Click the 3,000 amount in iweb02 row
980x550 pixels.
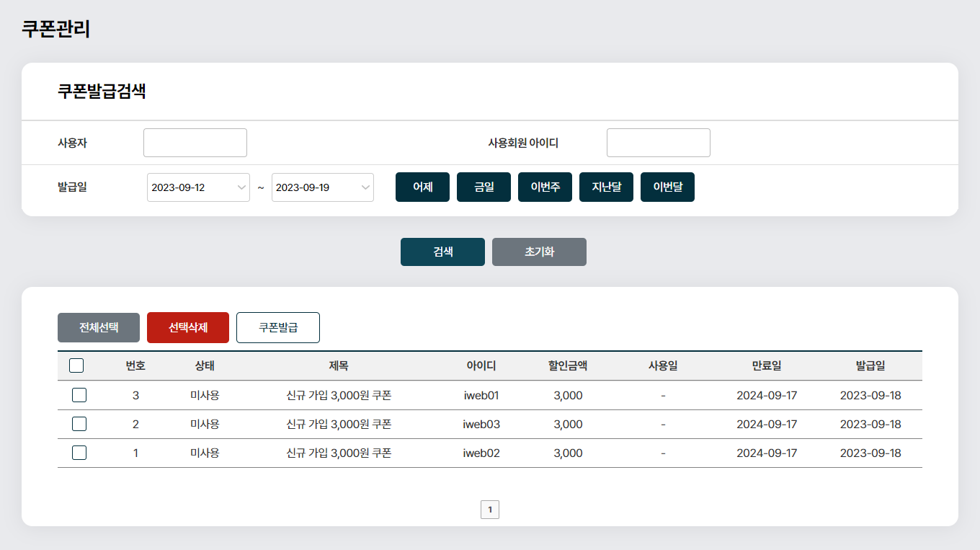pyautogui.click(x=568, y=453)
